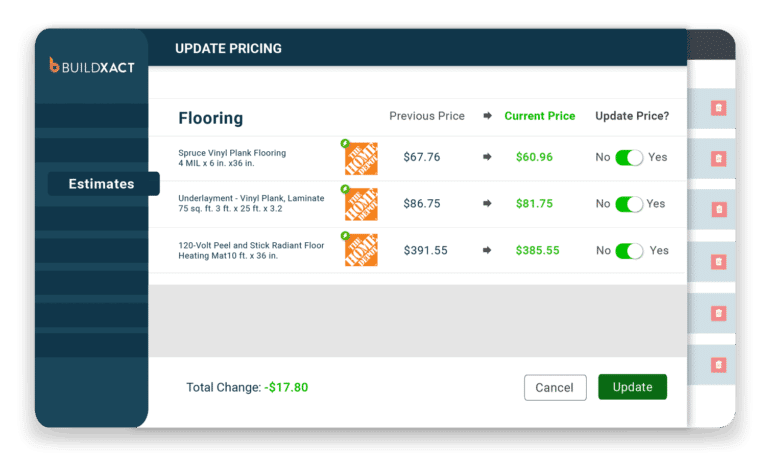Image resolution: width=768 pixels, height=459 pixels.
Task: Click the arrow icon between the price column headers
Action: (x=487, y=116)
